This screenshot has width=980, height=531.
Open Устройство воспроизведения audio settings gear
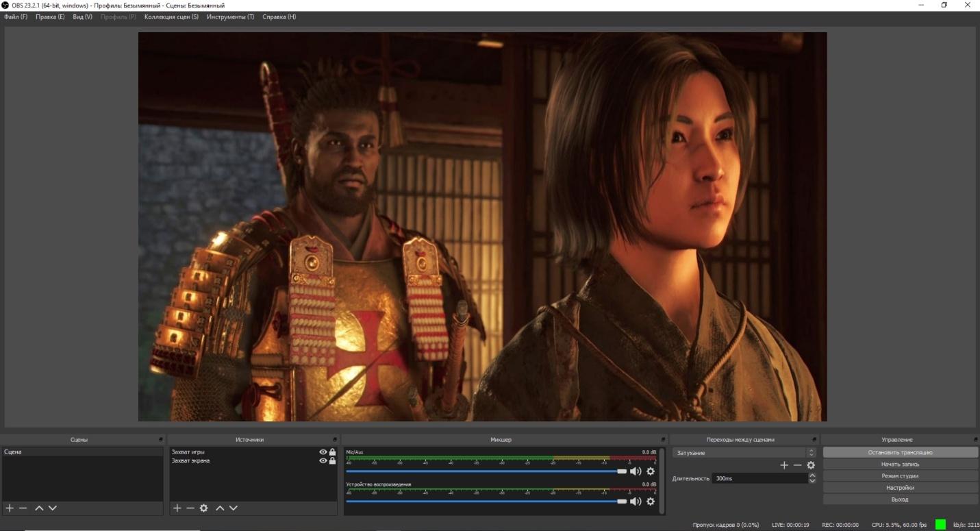point(651,502)
